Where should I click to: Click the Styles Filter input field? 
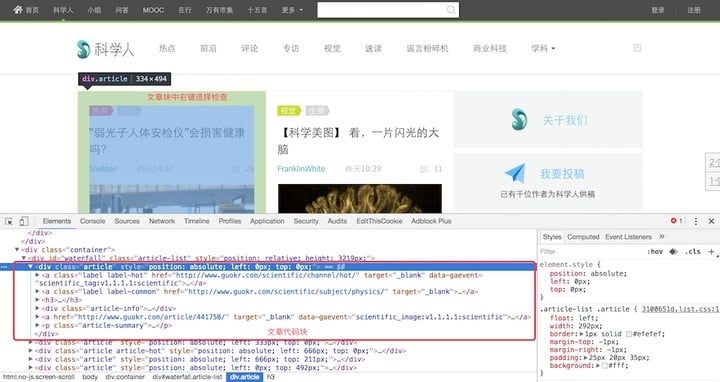(x=590, y=251)
